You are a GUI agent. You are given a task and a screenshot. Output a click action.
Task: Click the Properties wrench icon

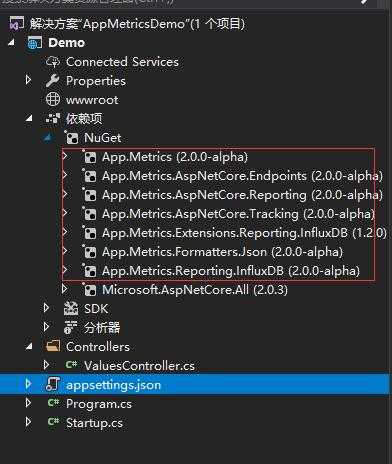(53, 81)
